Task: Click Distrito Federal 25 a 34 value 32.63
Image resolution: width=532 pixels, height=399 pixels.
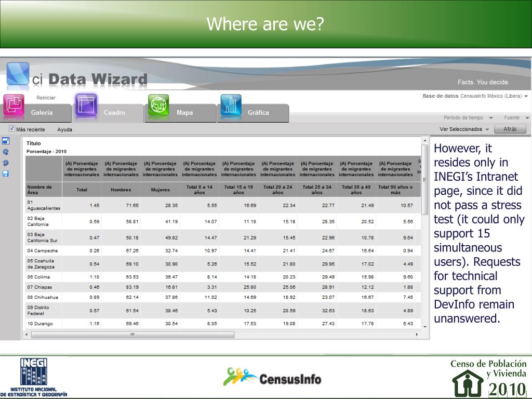Action: click(x=328, y=311)
